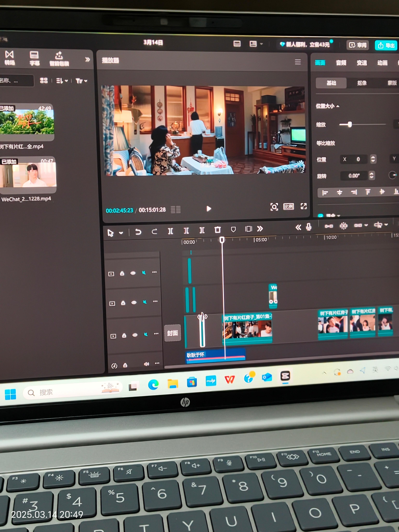
Task: Open the layout dropdown in title bar
Action: 261,44
